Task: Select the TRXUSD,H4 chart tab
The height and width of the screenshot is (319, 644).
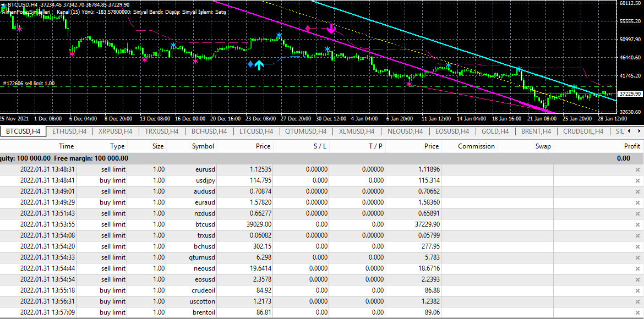Action: [162, 131]
